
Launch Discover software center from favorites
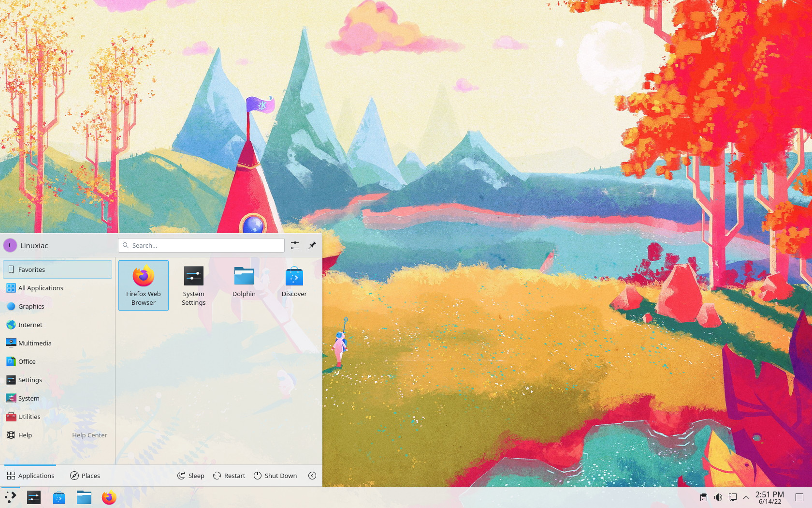click(294, 285)
